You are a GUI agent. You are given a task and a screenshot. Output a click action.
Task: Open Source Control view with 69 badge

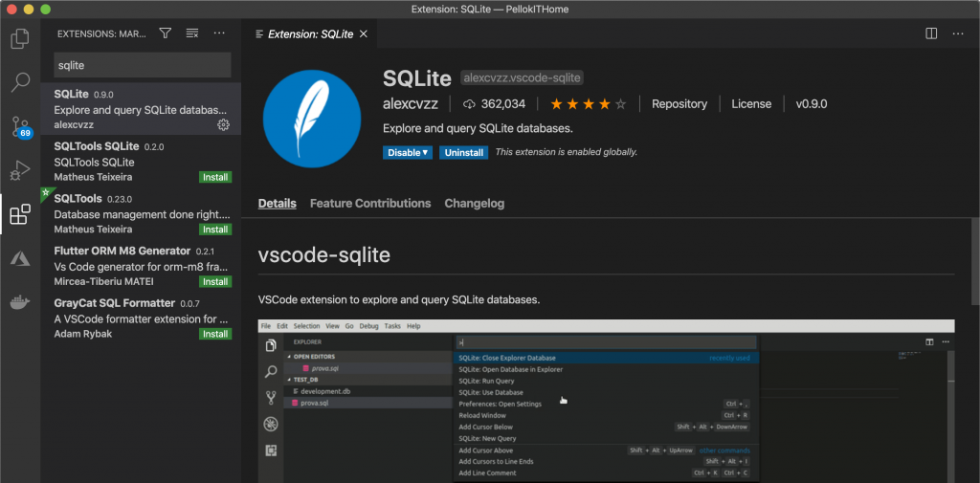coord(21,126)
